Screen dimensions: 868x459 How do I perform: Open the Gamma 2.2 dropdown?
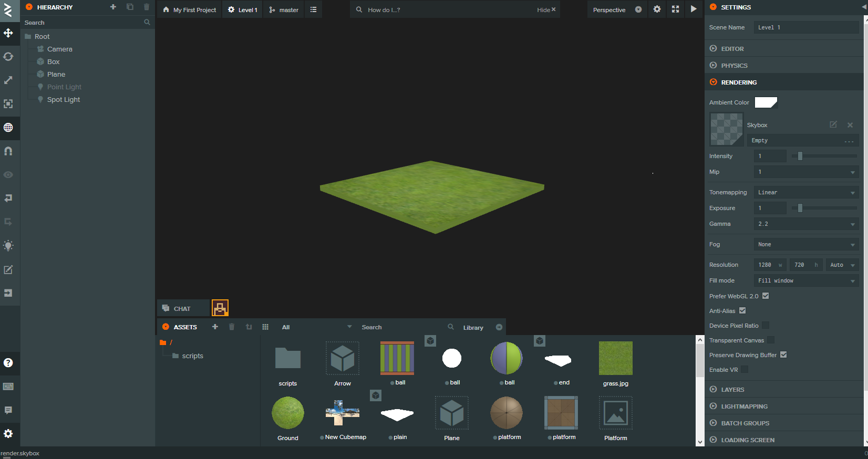coord(807,224)
